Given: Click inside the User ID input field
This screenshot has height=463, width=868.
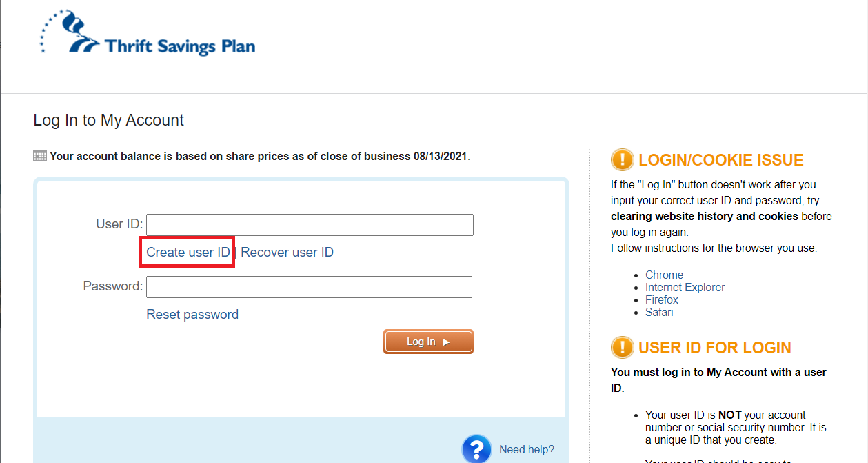Looking at the screenshot, I should (x=309, y=224).
